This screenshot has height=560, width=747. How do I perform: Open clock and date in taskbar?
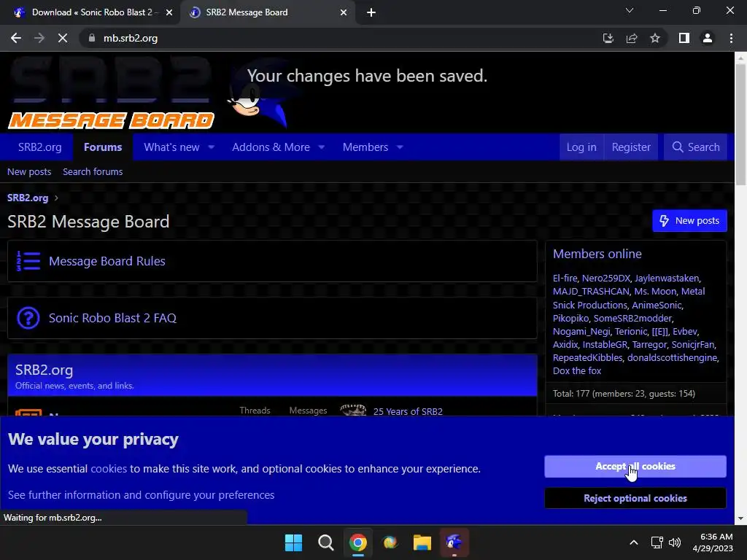click(x=713, y=542)
